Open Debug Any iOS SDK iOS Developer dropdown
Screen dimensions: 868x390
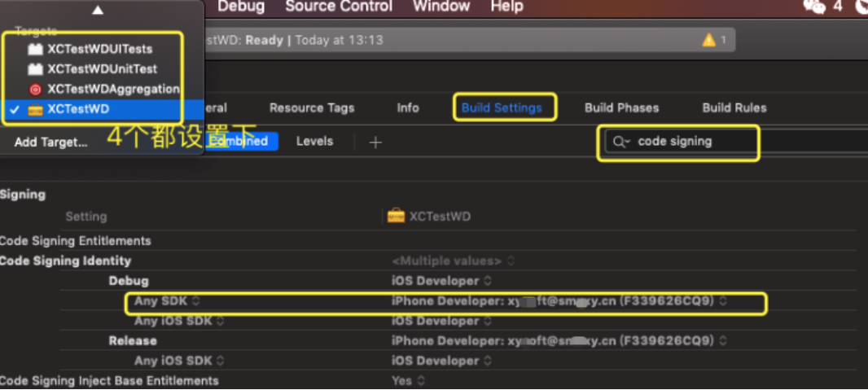(x=441, y=321)
